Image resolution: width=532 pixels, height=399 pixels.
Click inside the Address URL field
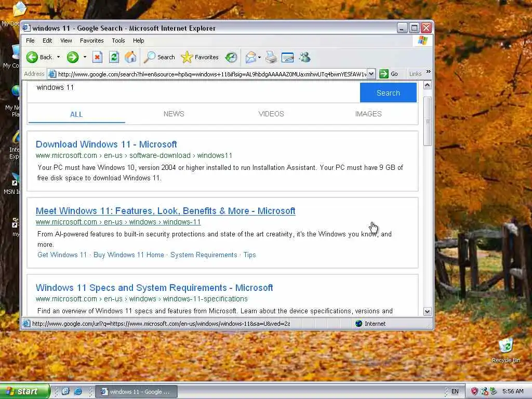212,74
